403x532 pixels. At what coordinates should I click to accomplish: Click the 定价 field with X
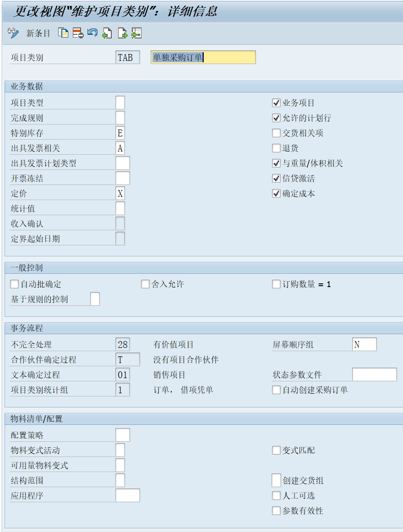[120, 193]
